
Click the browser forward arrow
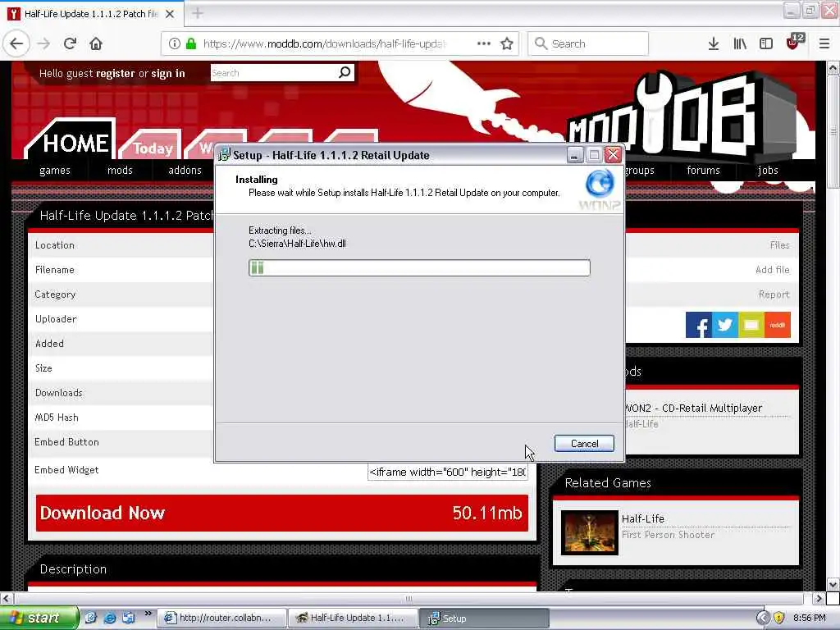44,43
